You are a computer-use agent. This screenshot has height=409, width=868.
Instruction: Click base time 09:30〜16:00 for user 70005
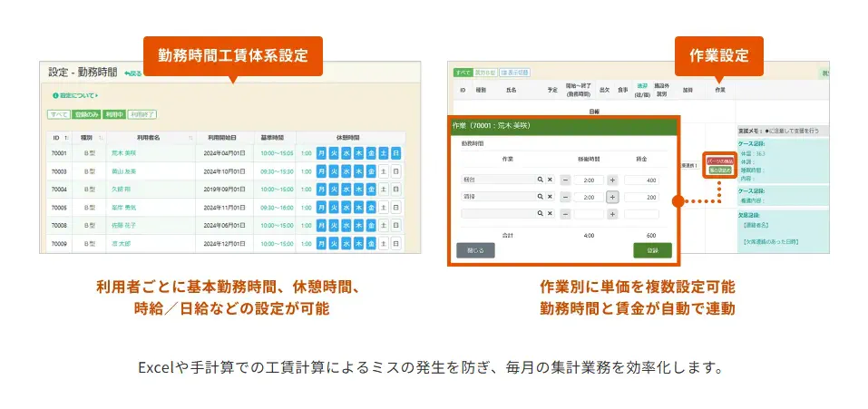tap(277, 208)
